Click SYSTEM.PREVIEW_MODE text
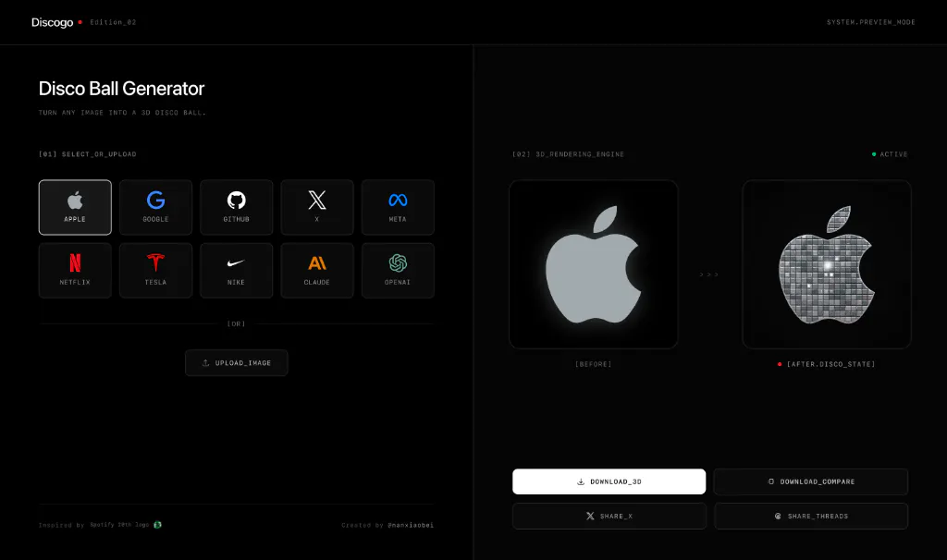The height and width of the screenshot is (560, 947). 871,22
